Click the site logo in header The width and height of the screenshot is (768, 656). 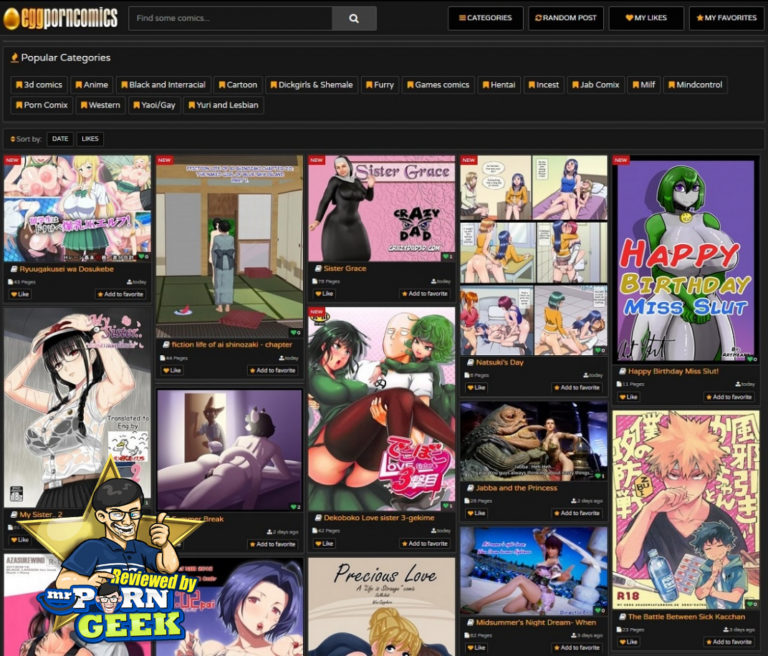pos(61,18)
